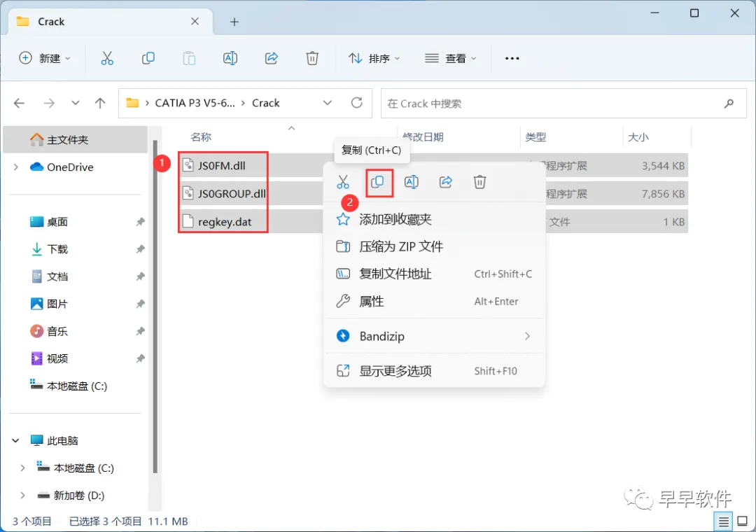This screenshot has height=532, width=756.
Task: Click Crack breadcrumb in address bar
Action: coord(266,103)
